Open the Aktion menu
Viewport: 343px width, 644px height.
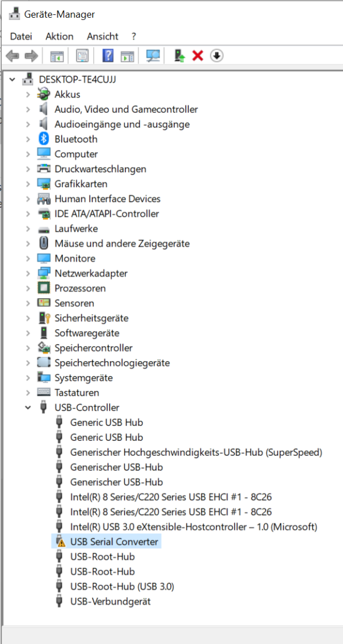[59, 36]
